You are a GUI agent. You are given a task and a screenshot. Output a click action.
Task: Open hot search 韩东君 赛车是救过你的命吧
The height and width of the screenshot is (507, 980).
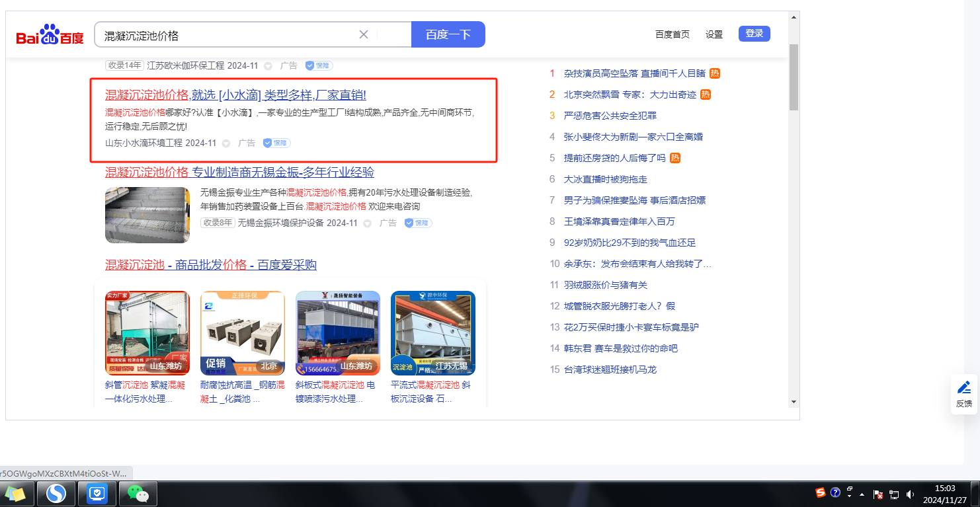621,348
